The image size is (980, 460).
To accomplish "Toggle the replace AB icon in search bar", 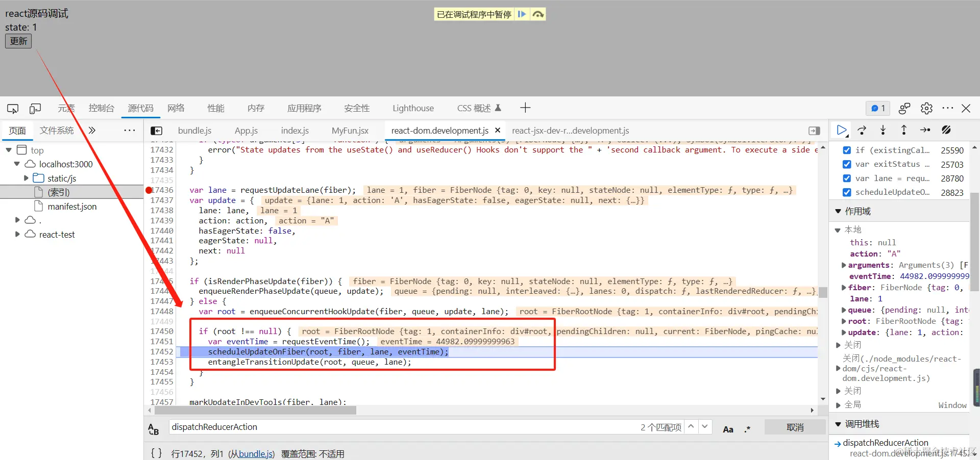I will [154, 429].
